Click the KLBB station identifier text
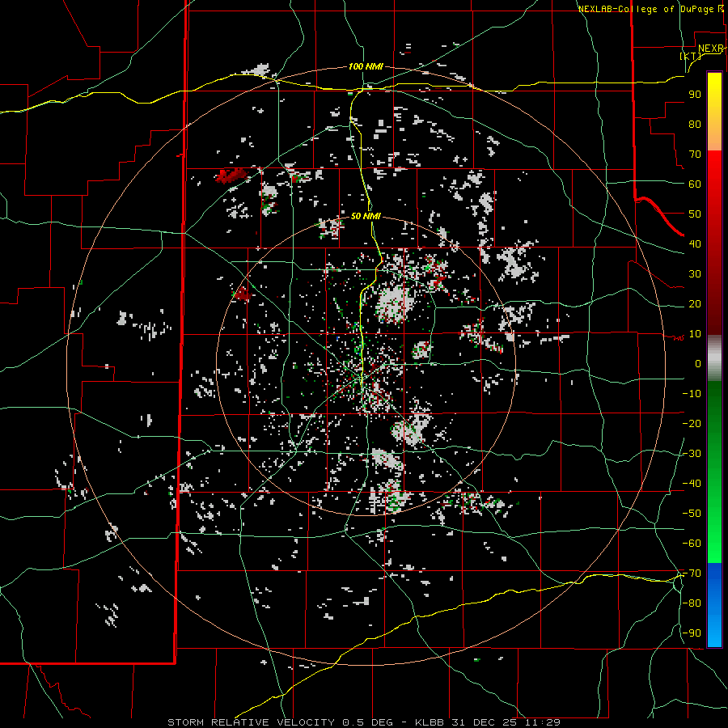 429,722
